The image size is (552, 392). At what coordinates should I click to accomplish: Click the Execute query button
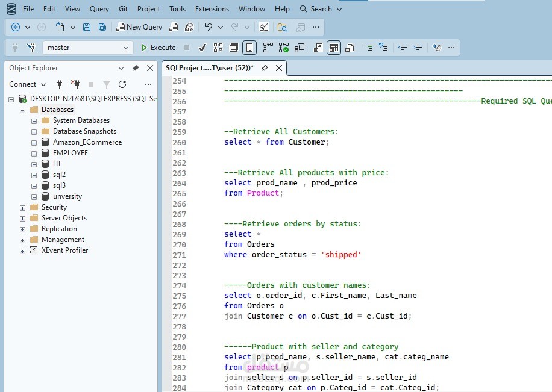(x=158, y=48)
